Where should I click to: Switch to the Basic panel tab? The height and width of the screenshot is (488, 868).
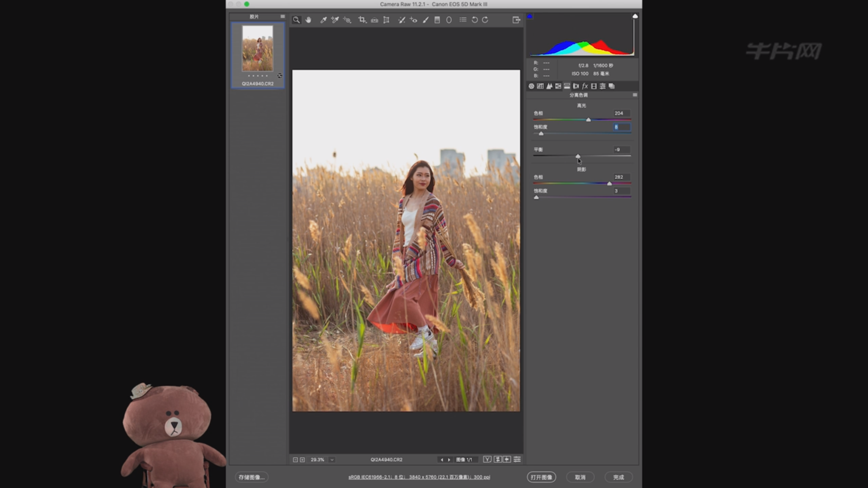tap(531, 86)
